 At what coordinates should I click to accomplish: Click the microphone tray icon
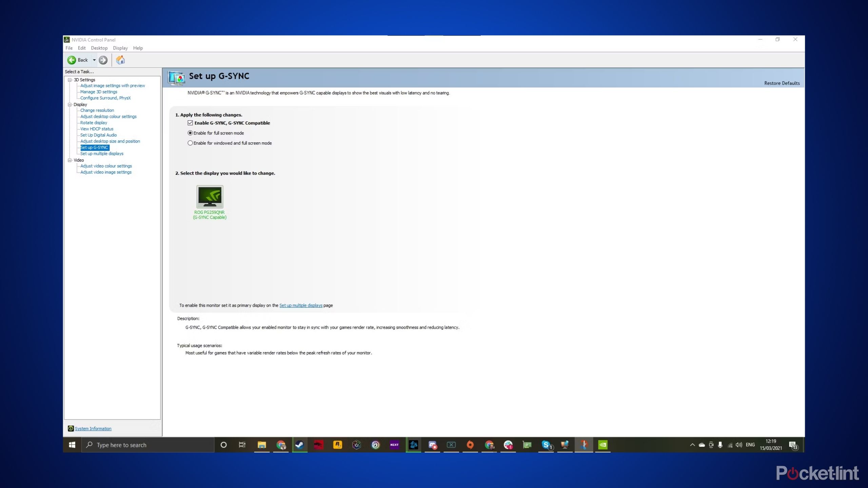point(720,445)
